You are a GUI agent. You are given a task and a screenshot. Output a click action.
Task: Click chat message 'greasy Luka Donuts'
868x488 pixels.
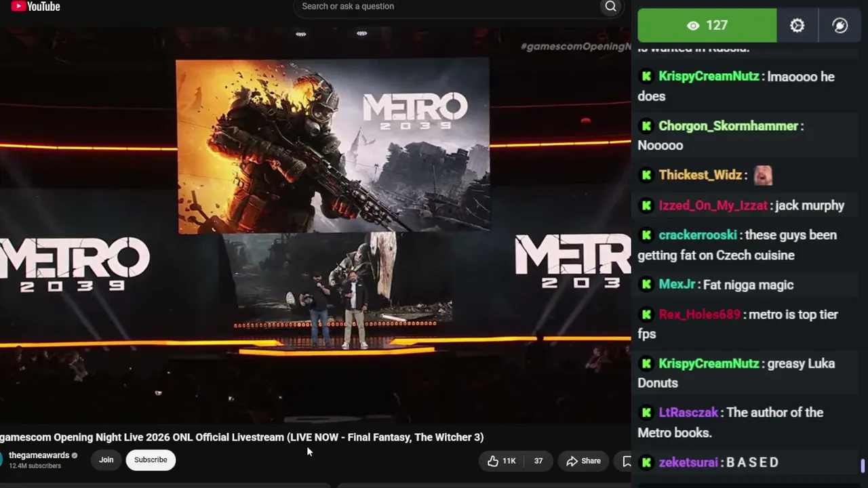tap(736, 373)
